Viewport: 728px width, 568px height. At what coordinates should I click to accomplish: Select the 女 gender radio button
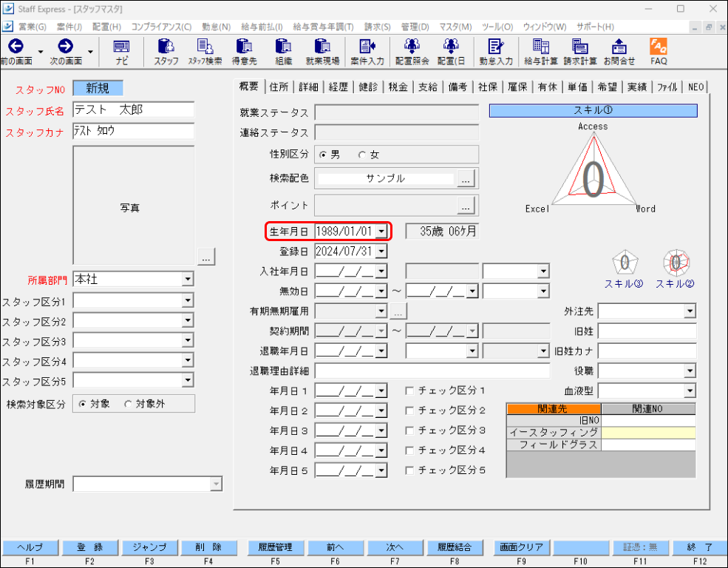click(362, 155)
